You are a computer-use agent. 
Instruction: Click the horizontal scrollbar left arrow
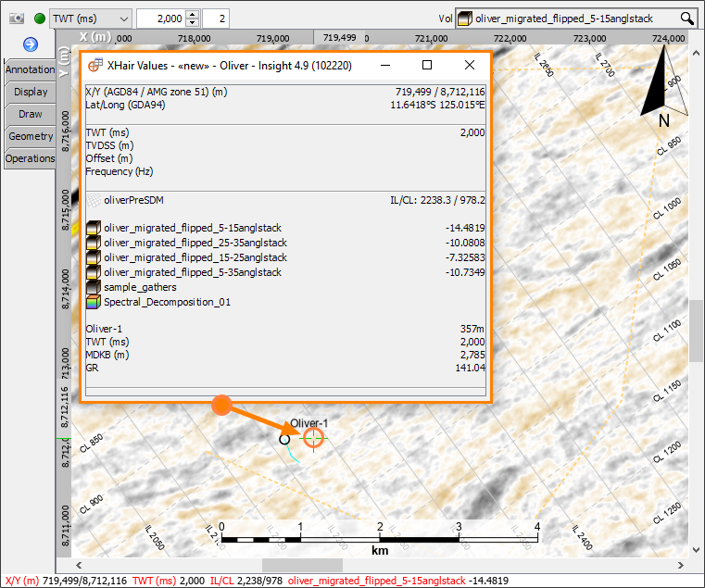pos(79,565)
